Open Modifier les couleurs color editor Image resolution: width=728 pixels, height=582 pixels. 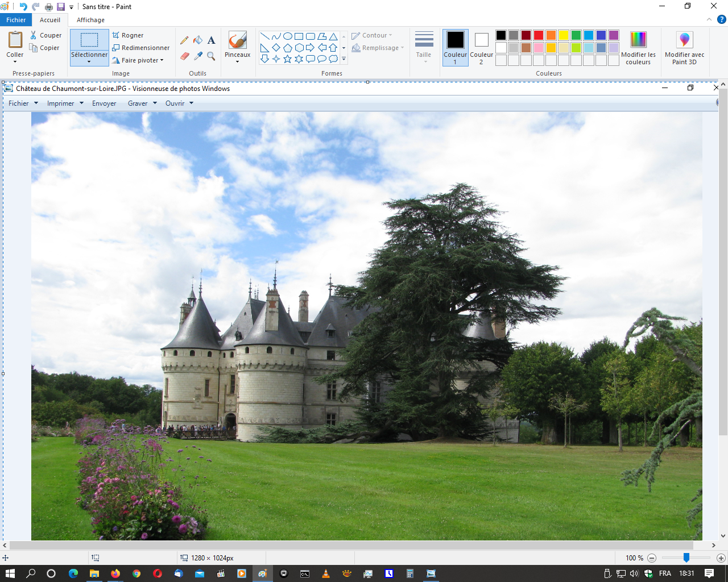[x=638, y=48]
